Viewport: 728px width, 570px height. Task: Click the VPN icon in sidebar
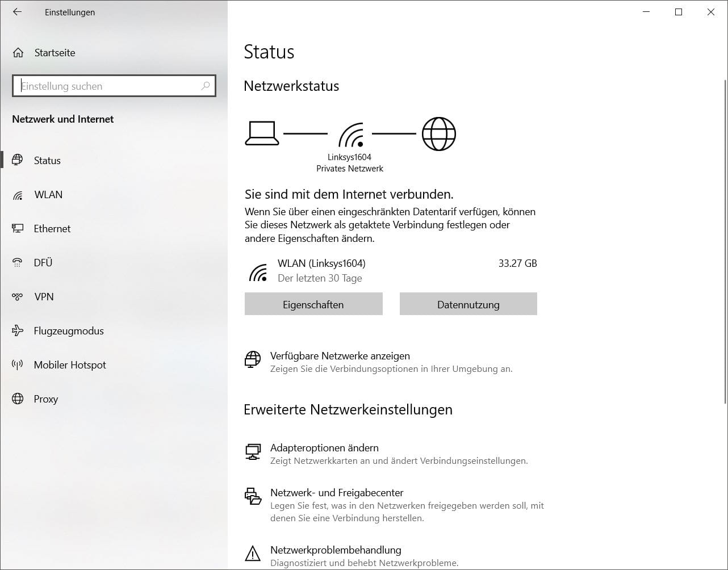click(x=18, y=296)
